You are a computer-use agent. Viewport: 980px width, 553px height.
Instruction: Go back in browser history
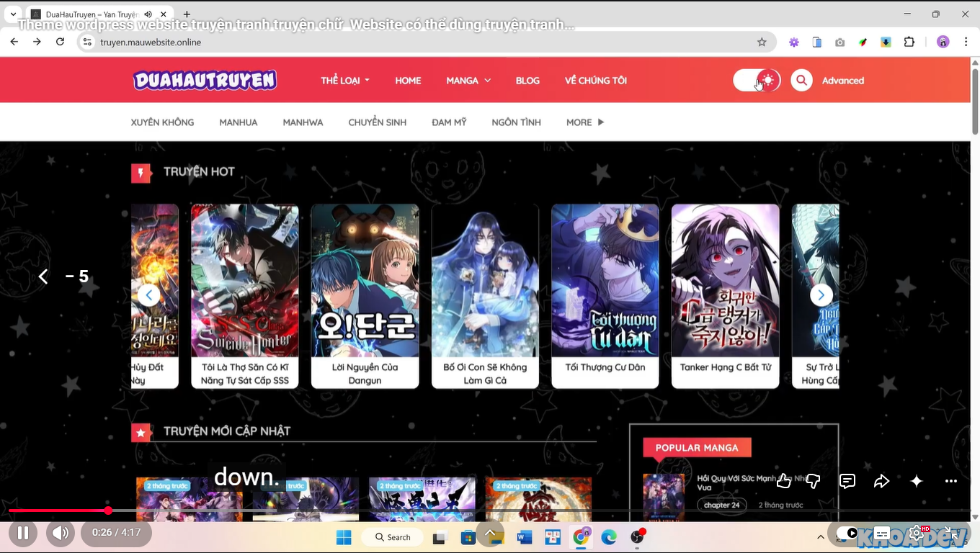tap(14, 42)
